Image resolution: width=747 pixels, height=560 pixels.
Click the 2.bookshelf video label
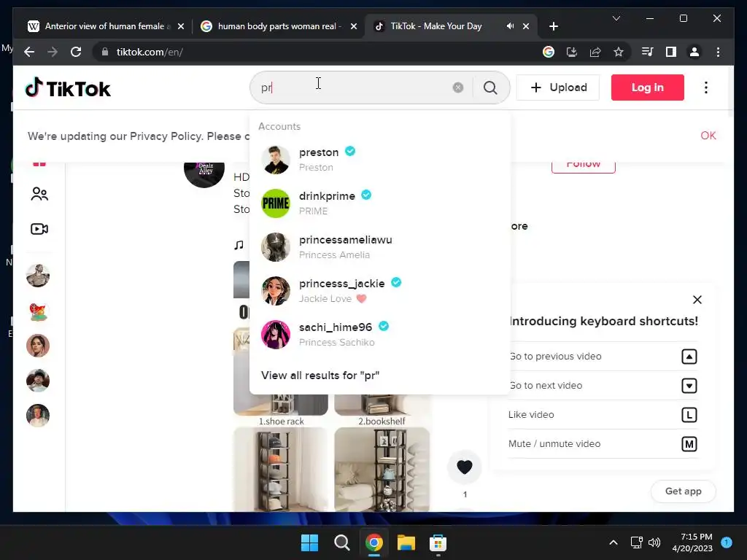[382, 421]
